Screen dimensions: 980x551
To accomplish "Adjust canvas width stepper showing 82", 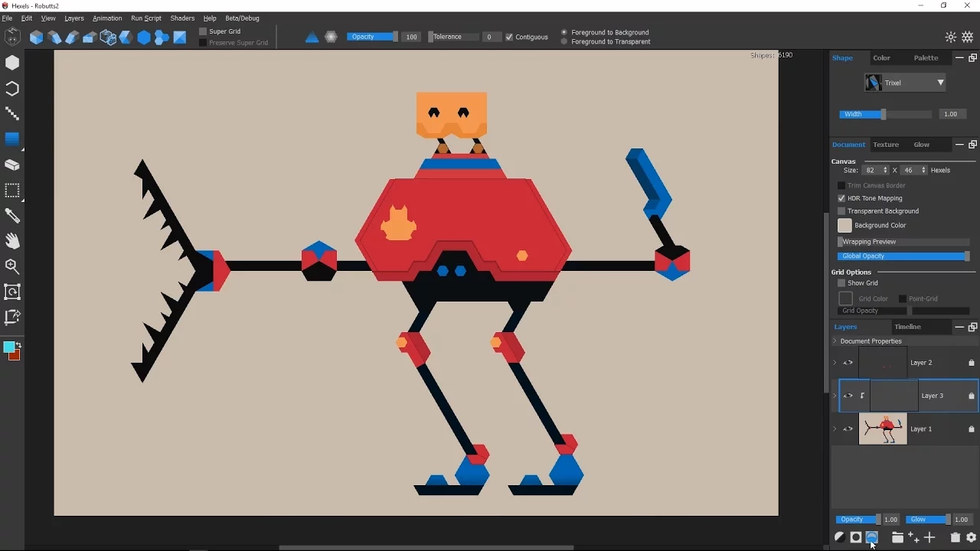I will (886, 170).
